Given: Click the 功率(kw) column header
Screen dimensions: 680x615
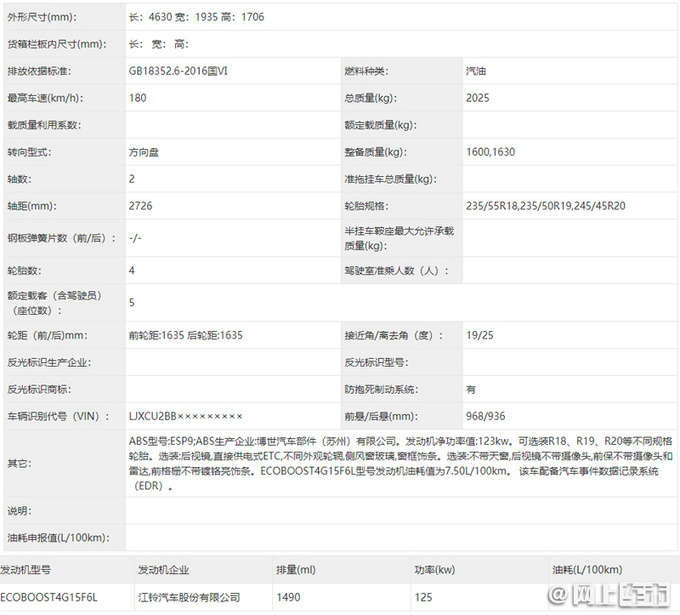Looking at the screenshot, I should click(435, 570).
